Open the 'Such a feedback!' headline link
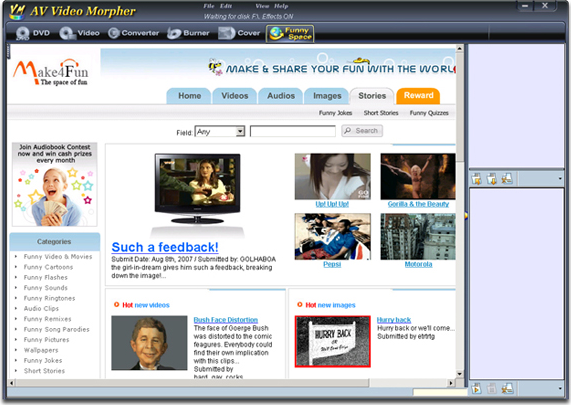 click(x=165, y=247)
